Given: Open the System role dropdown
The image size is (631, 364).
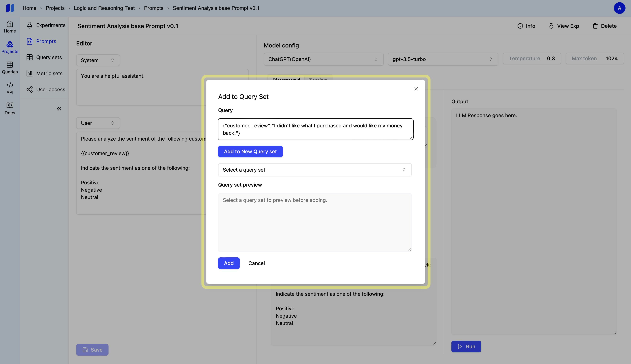Looking at the screenshot, I should tap(98, 60).
